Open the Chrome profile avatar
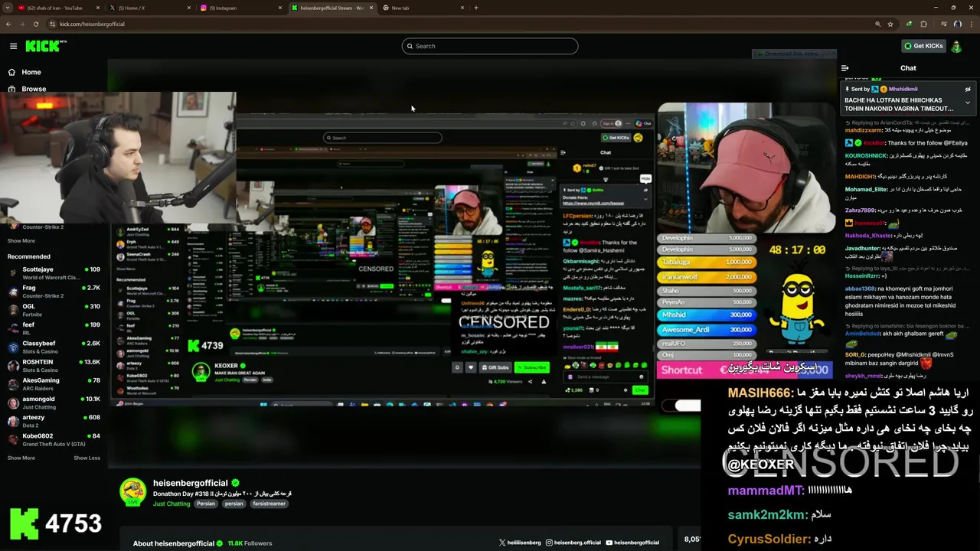 (x=957, y=24)
